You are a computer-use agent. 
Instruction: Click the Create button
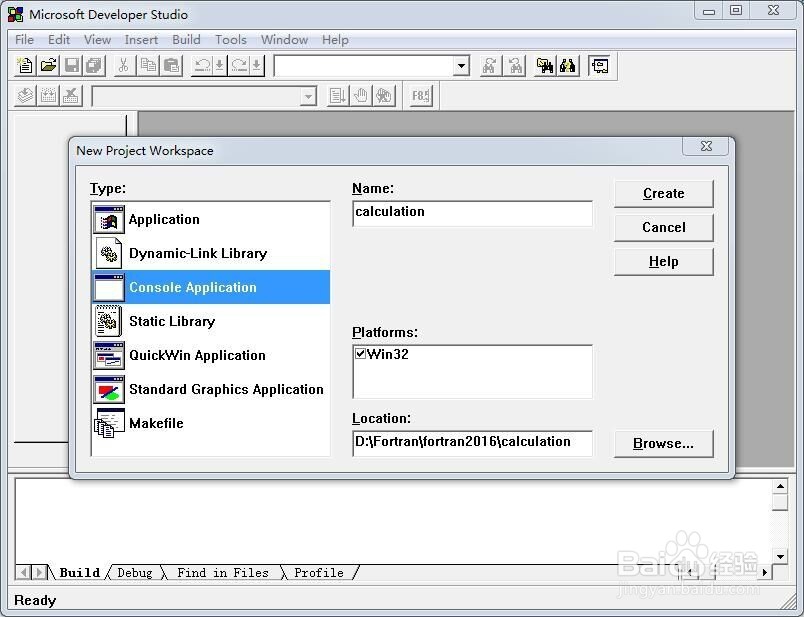[664, 193]
